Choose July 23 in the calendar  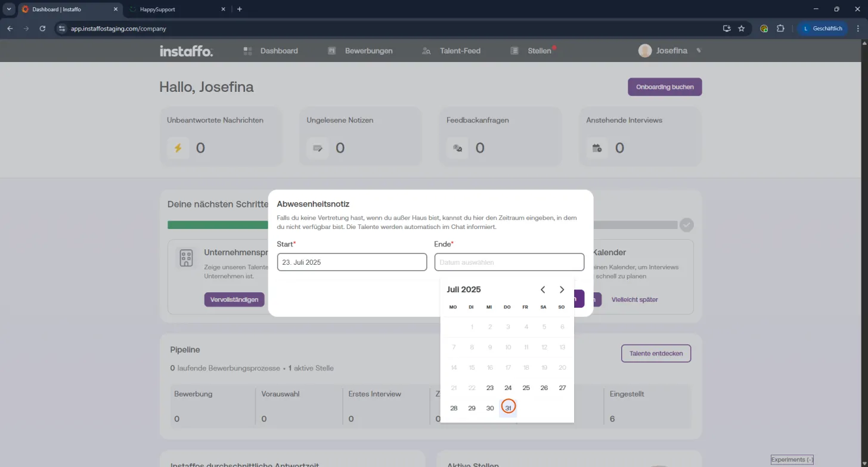[490, 388]
